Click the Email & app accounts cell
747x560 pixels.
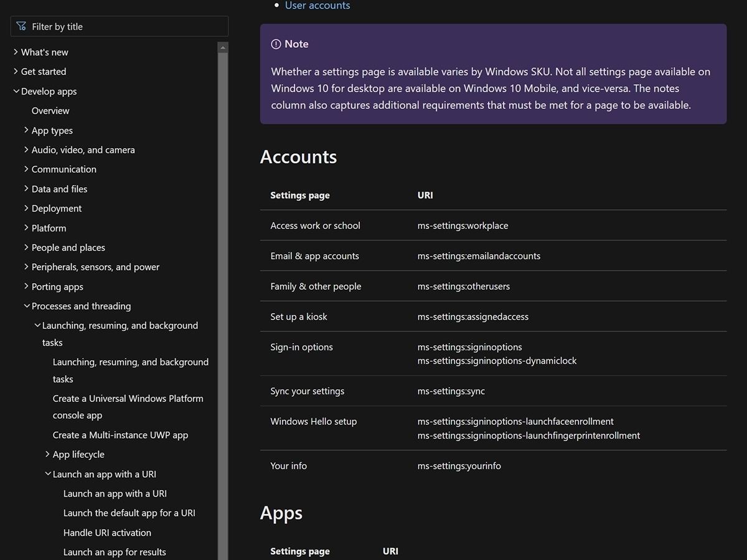(314, 256)
